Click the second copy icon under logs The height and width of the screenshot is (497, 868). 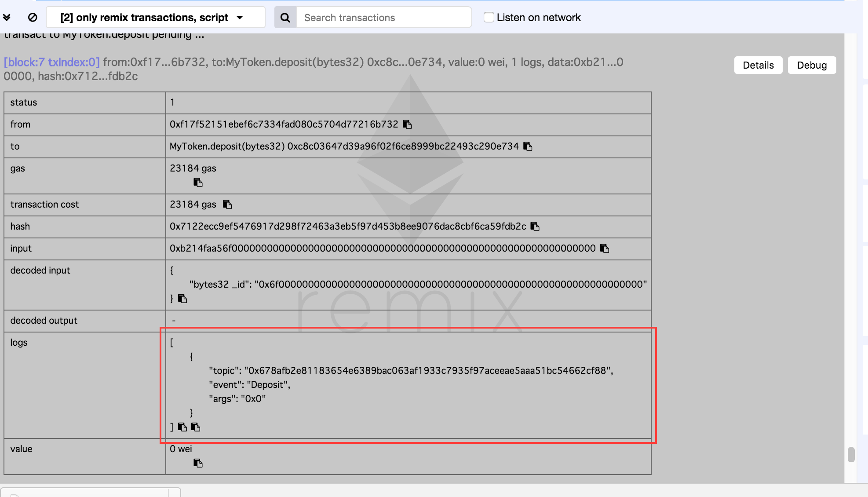196,427
